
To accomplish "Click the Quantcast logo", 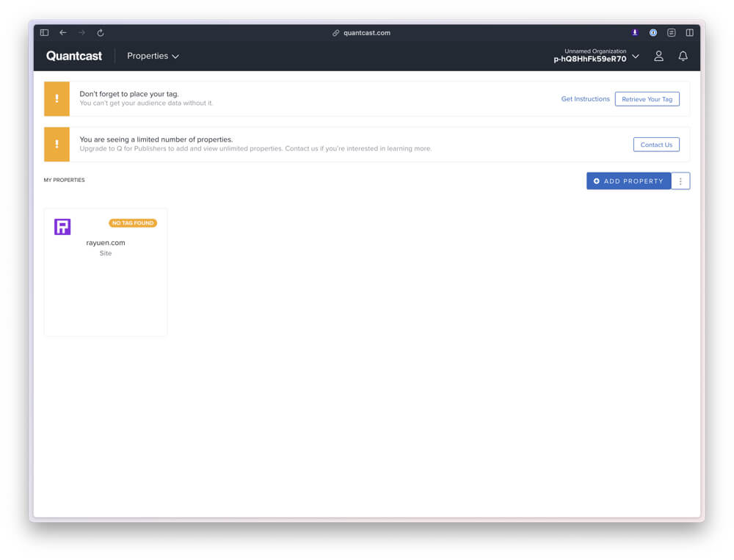I will click(74, 56).
